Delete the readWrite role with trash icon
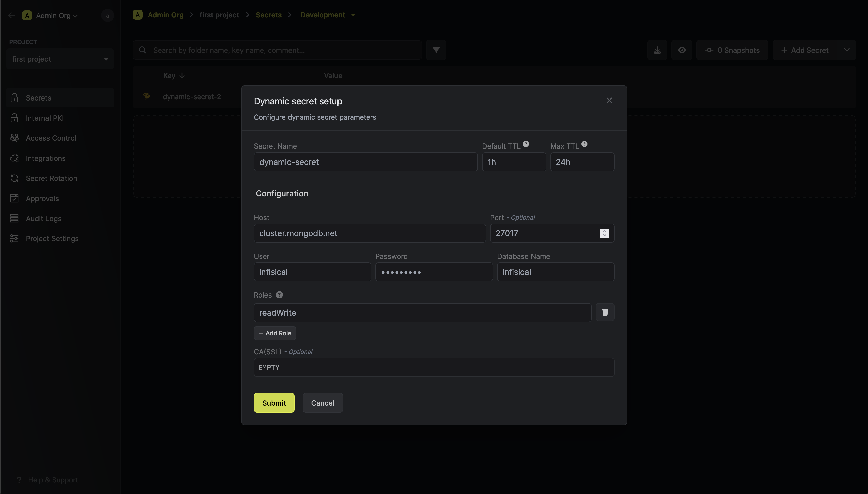The image size is (868, 494). pyautogui.click(x=605, y=312)
